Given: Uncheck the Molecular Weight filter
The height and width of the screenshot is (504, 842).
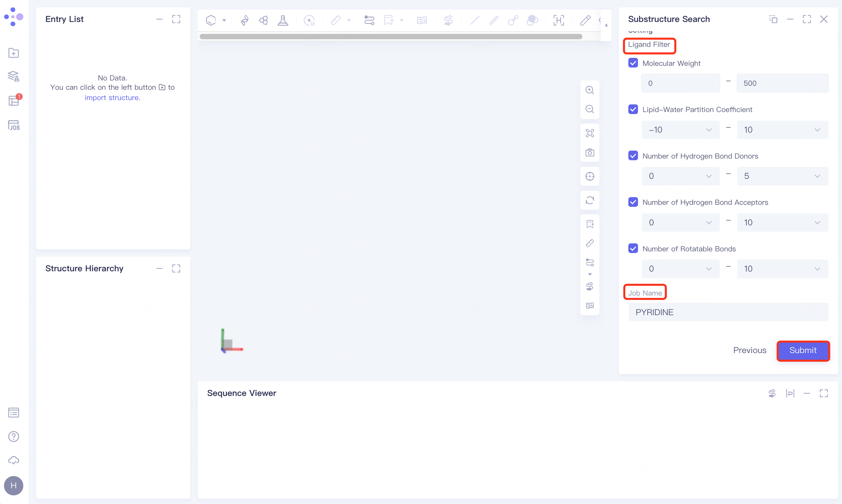Looking at the screenshot, I should coord(633,63).
